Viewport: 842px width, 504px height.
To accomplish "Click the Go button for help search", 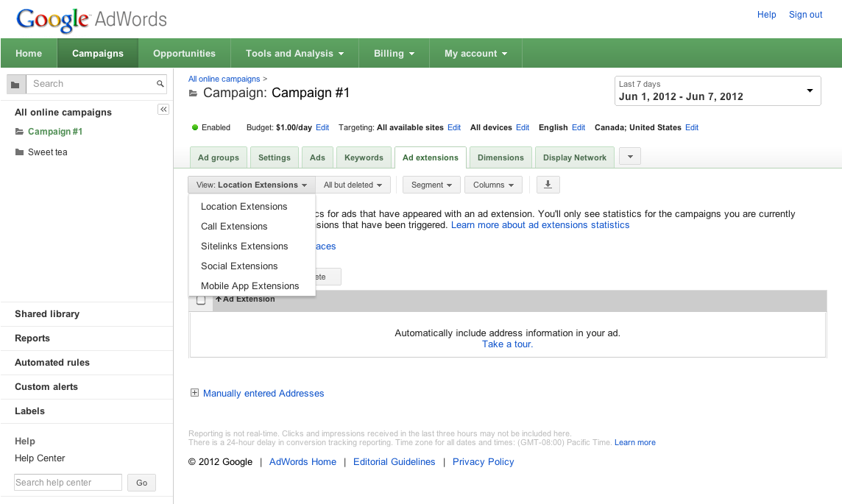I will 142,483.
